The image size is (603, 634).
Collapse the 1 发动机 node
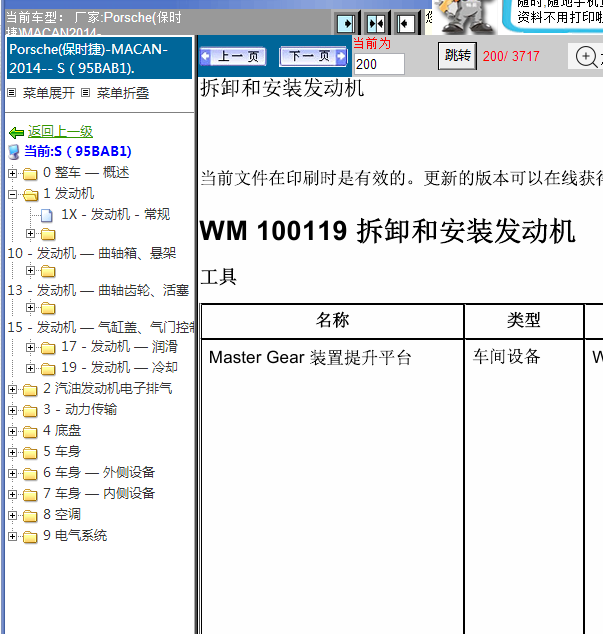pyautogui.click(x=13, y=194)
